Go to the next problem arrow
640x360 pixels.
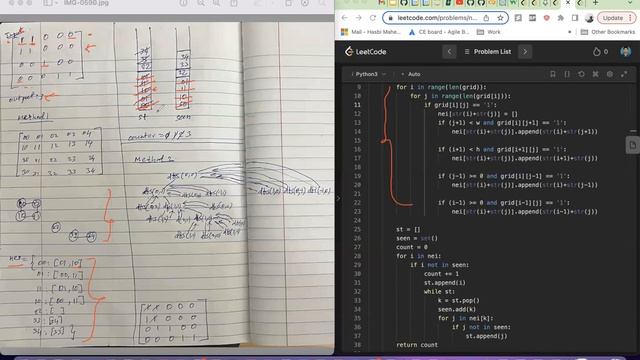coord(525,52)
